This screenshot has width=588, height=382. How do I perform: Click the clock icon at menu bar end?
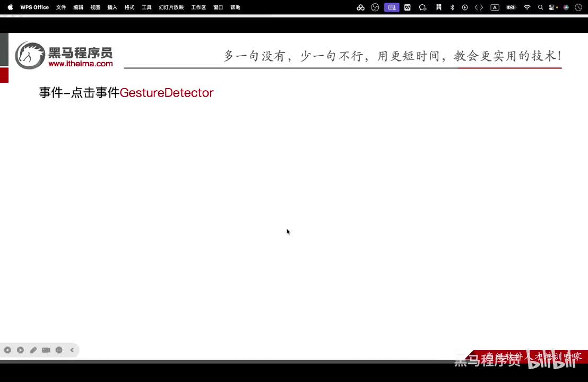(578, 7)
